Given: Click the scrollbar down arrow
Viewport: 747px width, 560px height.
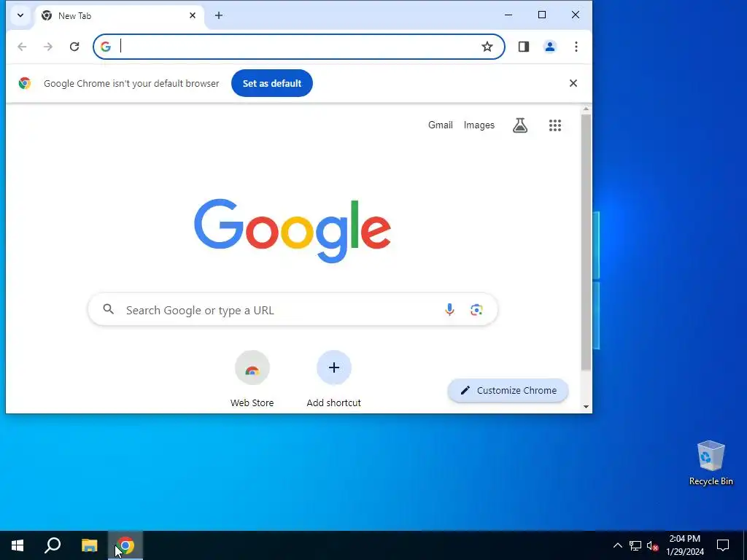Looking at the screenshot, I should (586, 407).
